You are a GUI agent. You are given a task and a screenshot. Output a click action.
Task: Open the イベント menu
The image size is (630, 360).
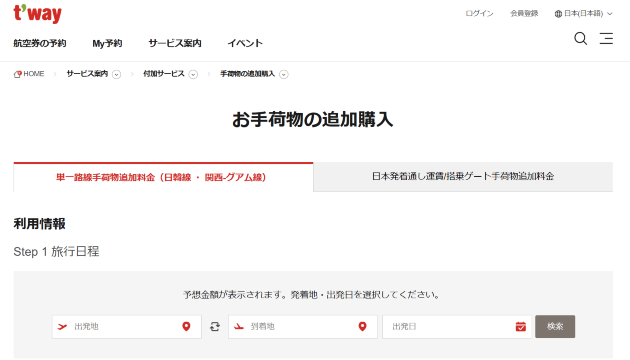pyautogui.click(x=245, y=43)
